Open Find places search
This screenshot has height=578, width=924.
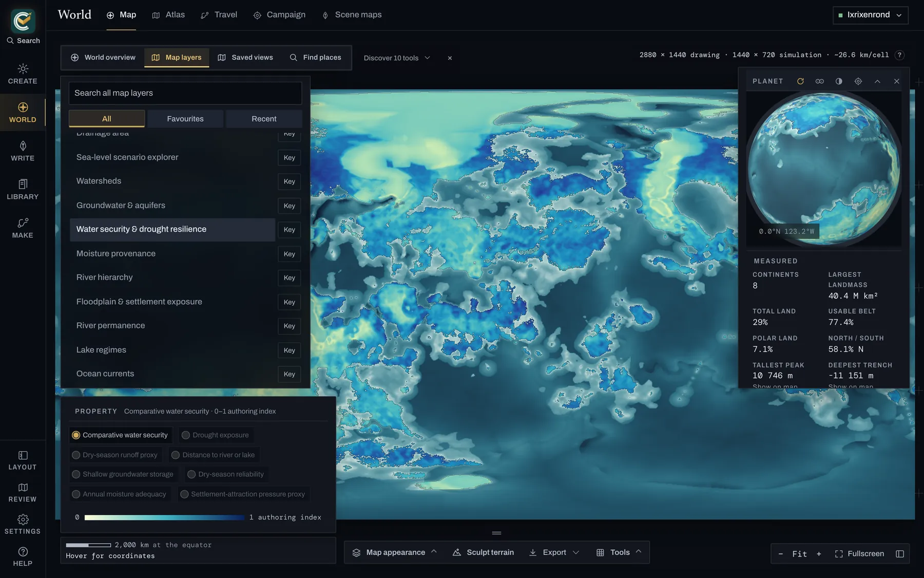[316, 58]
